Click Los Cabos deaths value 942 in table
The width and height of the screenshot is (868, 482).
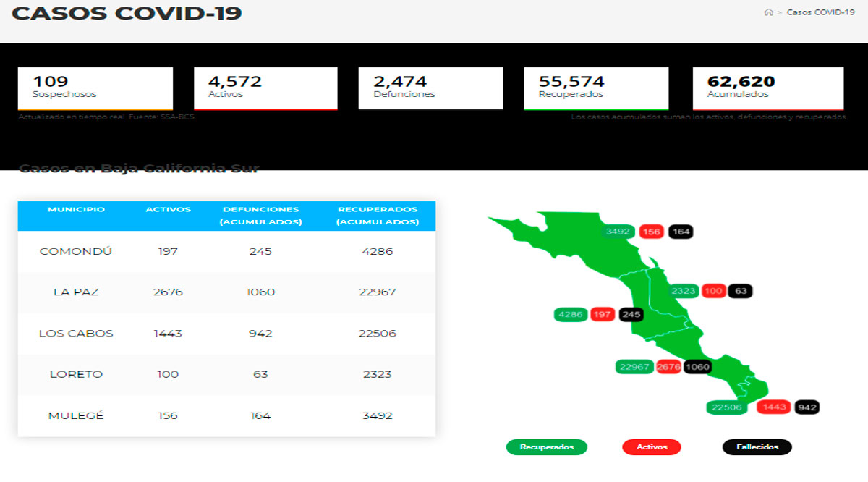tap(260, 334)
